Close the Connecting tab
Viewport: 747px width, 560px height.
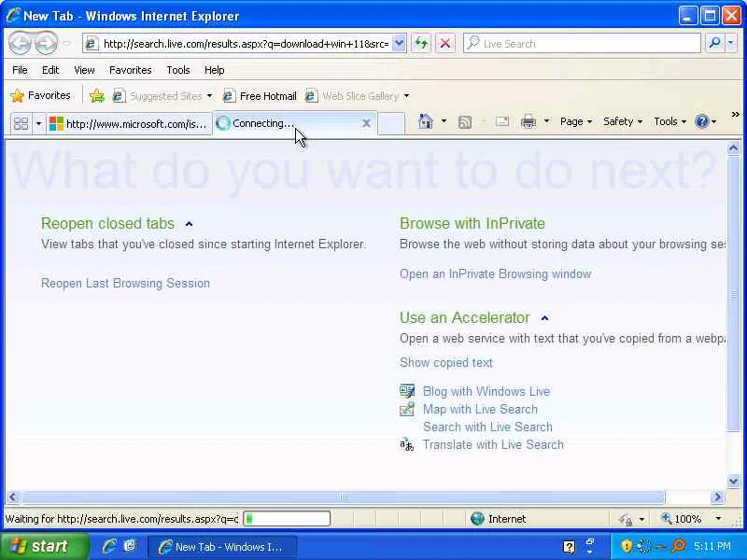click(366, 123)
